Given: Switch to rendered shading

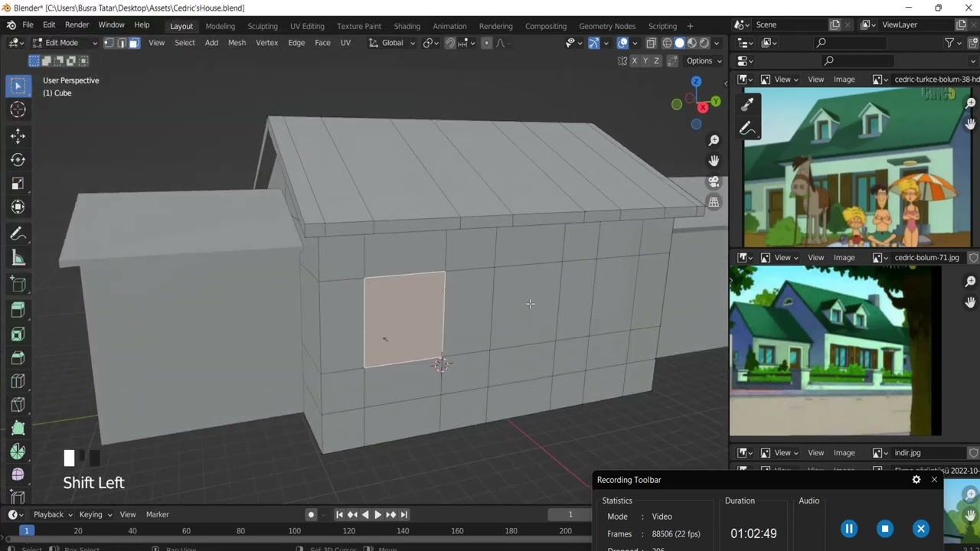Looking at the screenshot, I should point(704,43).
